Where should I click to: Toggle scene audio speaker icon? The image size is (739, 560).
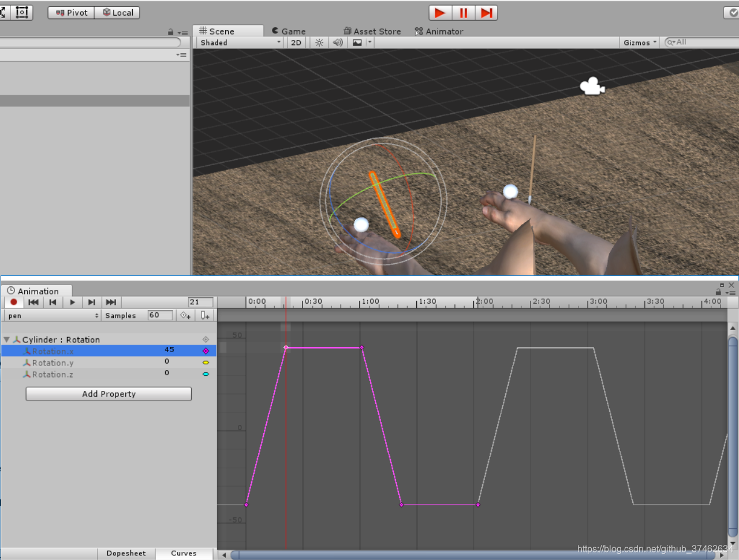point(338,43)
